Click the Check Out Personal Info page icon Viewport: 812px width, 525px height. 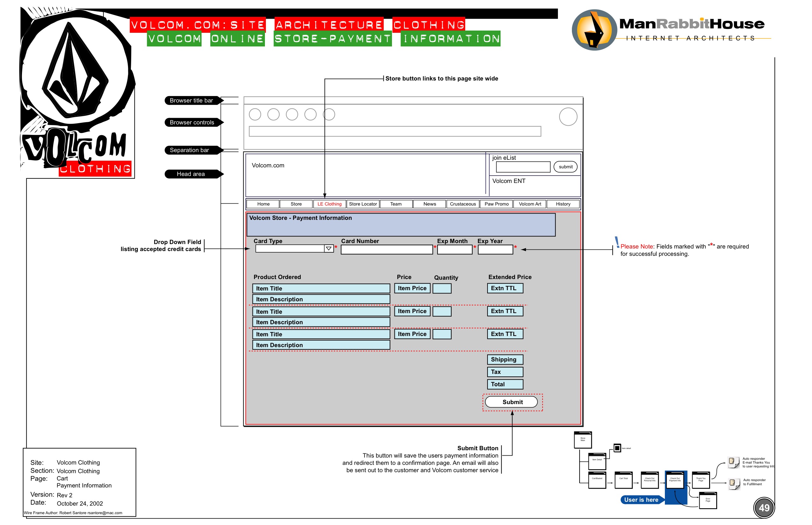click(650, 480)
